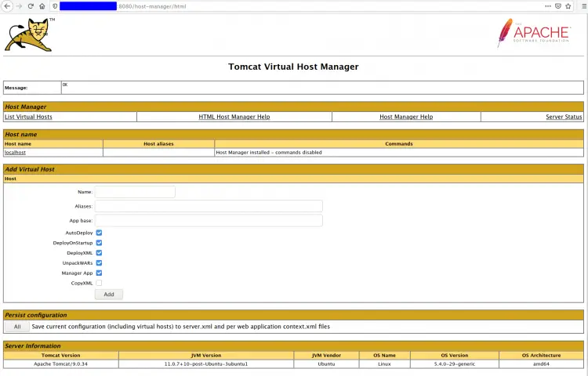
Task: Uncheck the AutoDeploy checkbox
Action: (99, 233)
